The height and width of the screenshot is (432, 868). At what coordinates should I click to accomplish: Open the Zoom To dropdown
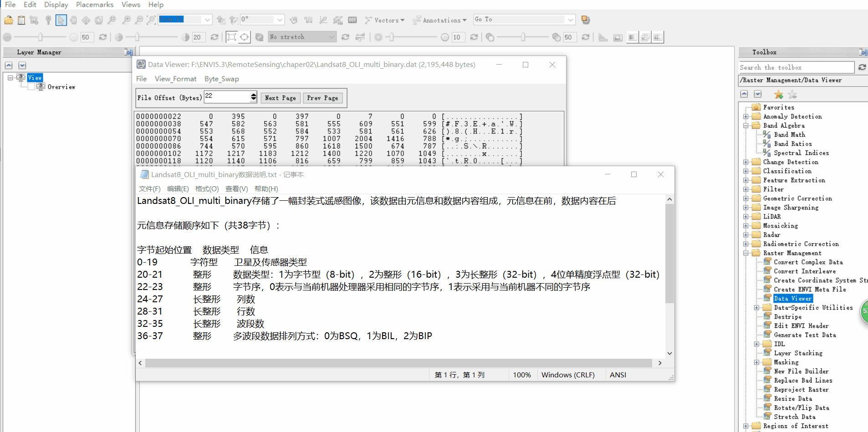point(208,20)
